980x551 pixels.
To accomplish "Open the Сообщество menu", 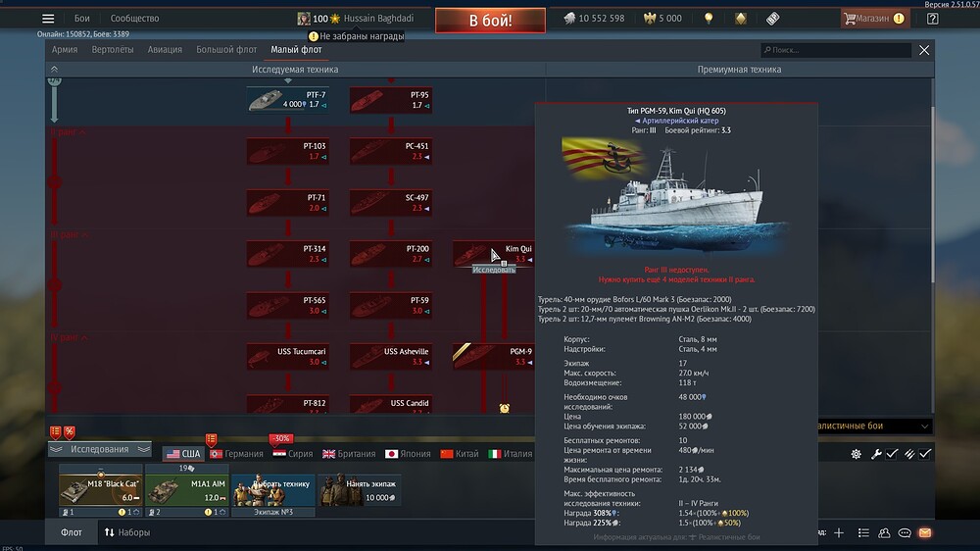I will coord(134,18).
